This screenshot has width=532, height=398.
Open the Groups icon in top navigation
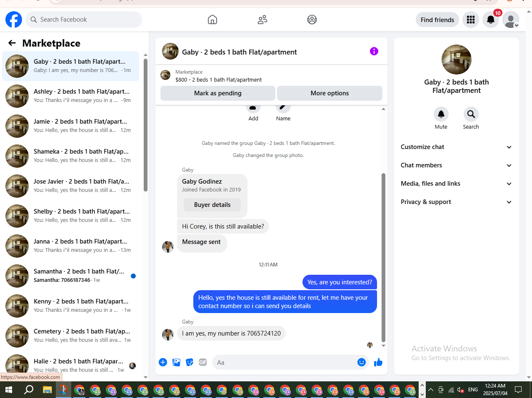[x=312, y=20]
